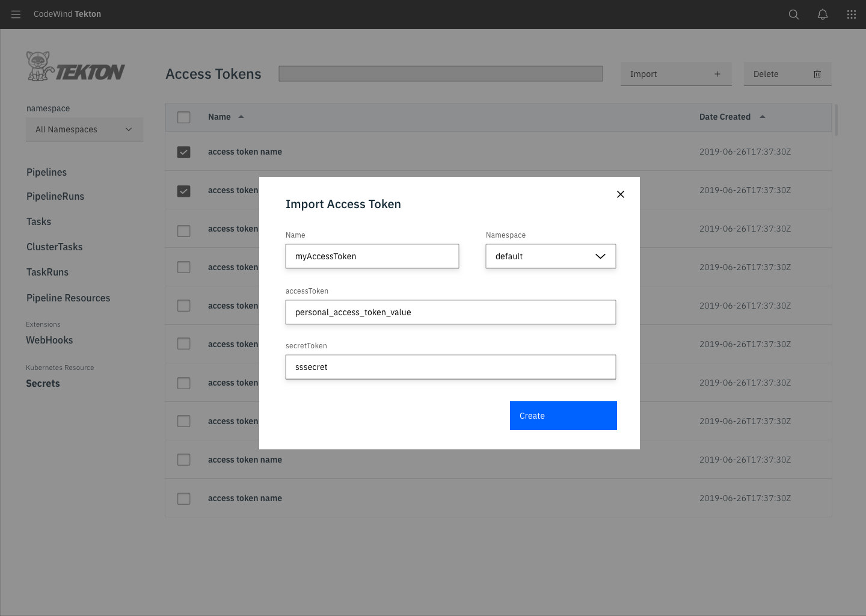Click the trash icon on Delete button
This screenshot has height=616, width=866.
click(x=817, y=73)
